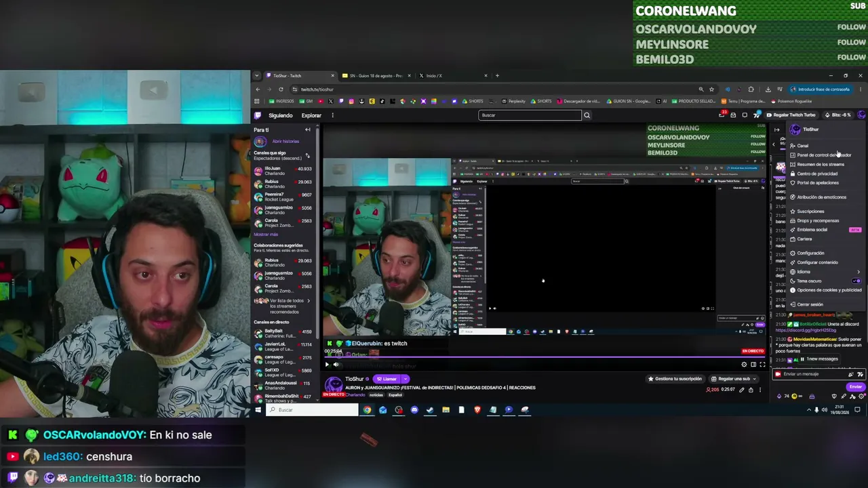Open Discord from the taskbar
The image size is (868, 488).
pos(414,409)
